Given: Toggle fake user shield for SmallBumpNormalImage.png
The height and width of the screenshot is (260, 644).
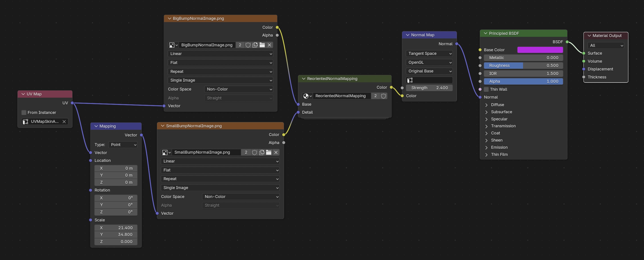Looking at the screenshot, I should point(254,152).
